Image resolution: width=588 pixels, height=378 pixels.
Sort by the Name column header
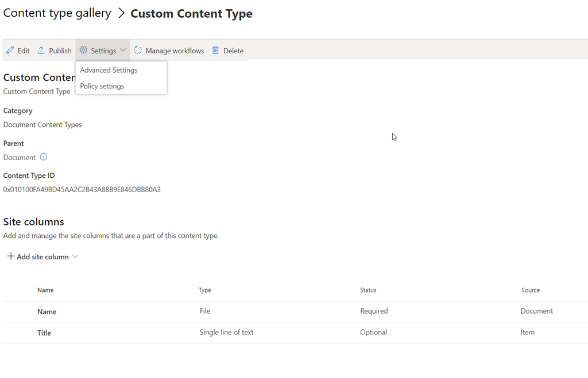pyautogui.click(x=45, y=290)
